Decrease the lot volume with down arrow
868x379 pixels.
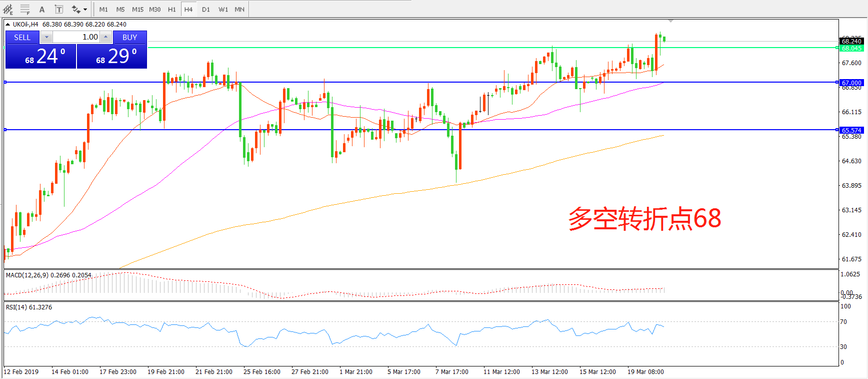point(46,37)
